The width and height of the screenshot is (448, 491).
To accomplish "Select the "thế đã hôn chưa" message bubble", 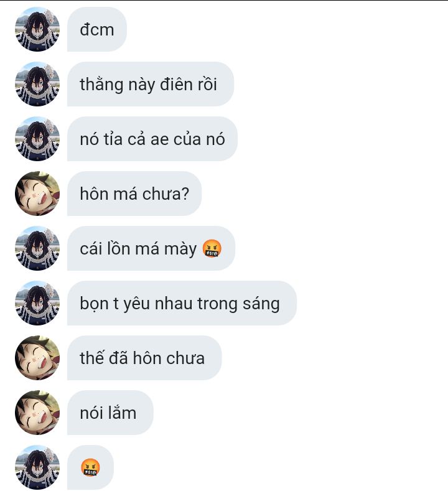I will point(144,358).
